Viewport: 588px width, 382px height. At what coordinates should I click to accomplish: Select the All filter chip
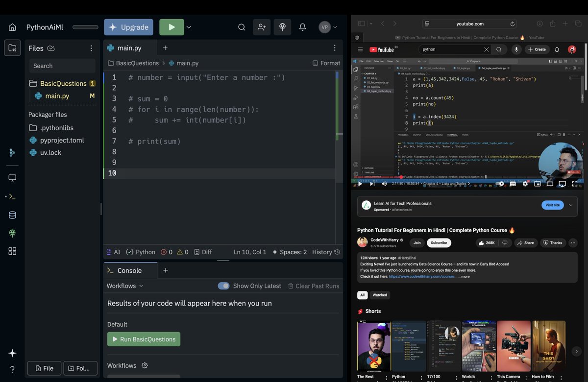pyautogui.click(x=363, y=295)
